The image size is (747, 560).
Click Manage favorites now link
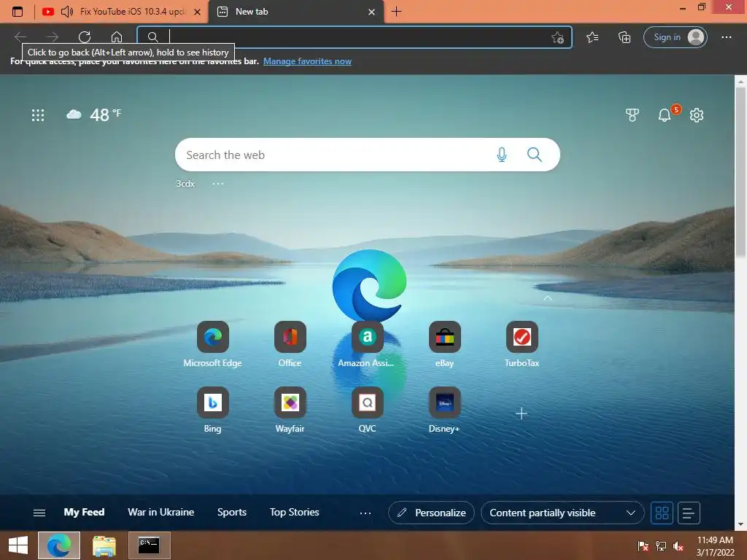tap(307, 61)
